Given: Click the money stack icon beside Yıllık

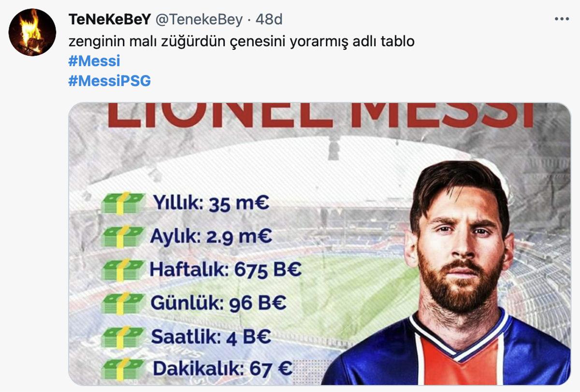Looking at the screenshot, I should [124, 203].
